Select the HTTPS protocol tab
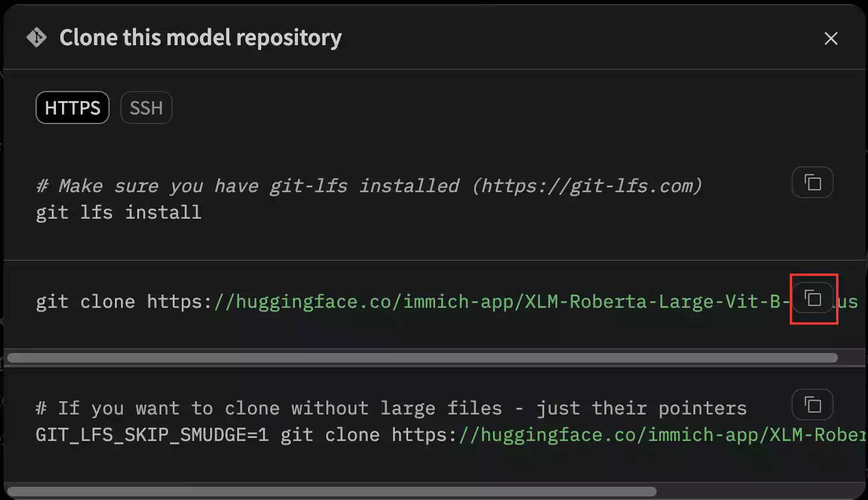This screenshot has height=500, width=868. (x=72, y=108)
